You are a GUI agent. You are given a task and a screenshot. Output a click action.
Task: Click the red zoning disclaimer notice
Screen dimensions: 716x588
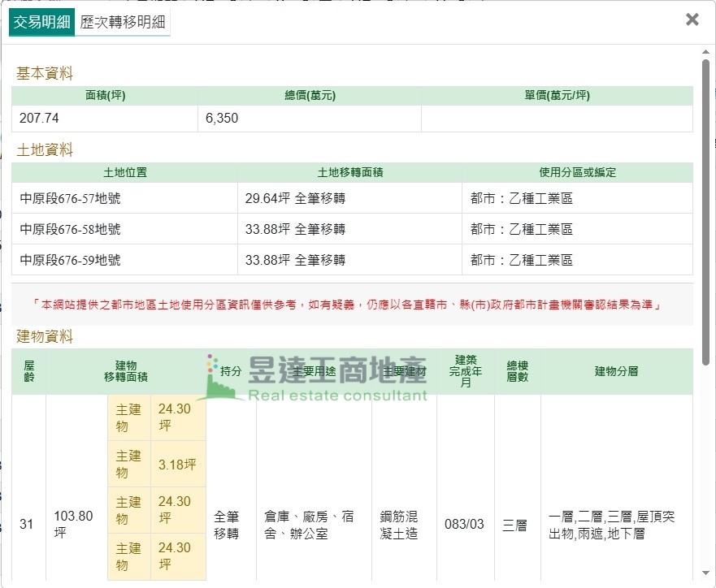351,305
